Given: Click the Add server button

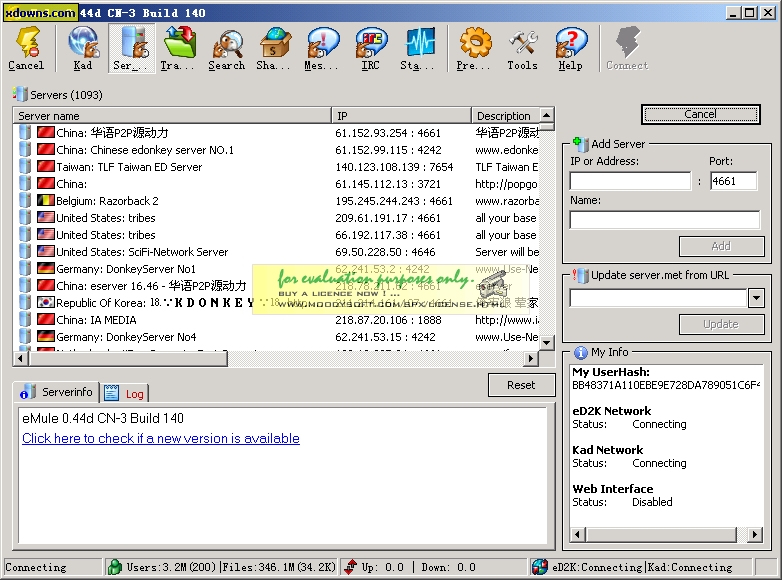Looking at the screenshot, I should tap(721, 246).
